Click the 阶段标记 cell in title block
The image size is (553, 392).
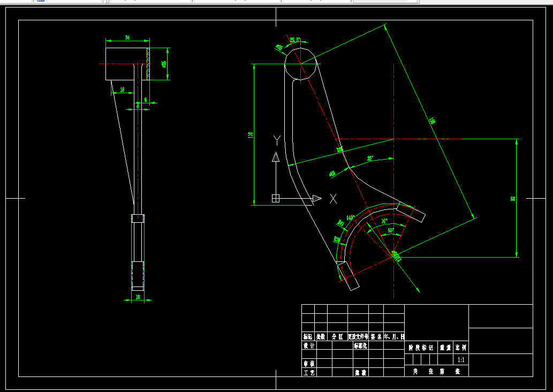421,348
